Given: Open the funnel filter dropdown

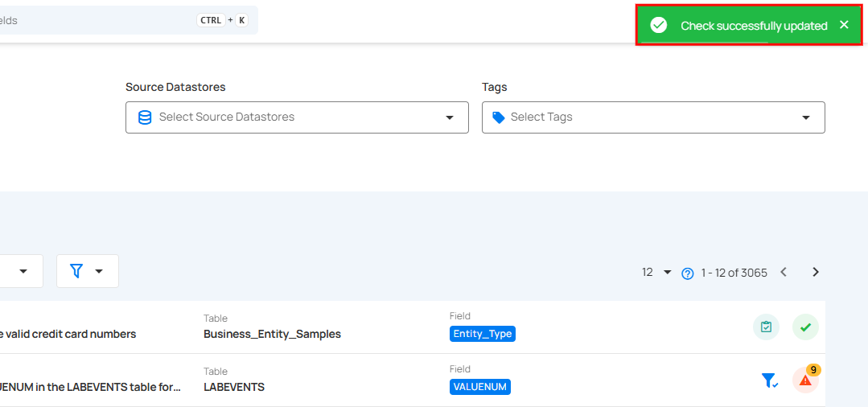Looking at the screenshot, I should [x=88, y=271].
